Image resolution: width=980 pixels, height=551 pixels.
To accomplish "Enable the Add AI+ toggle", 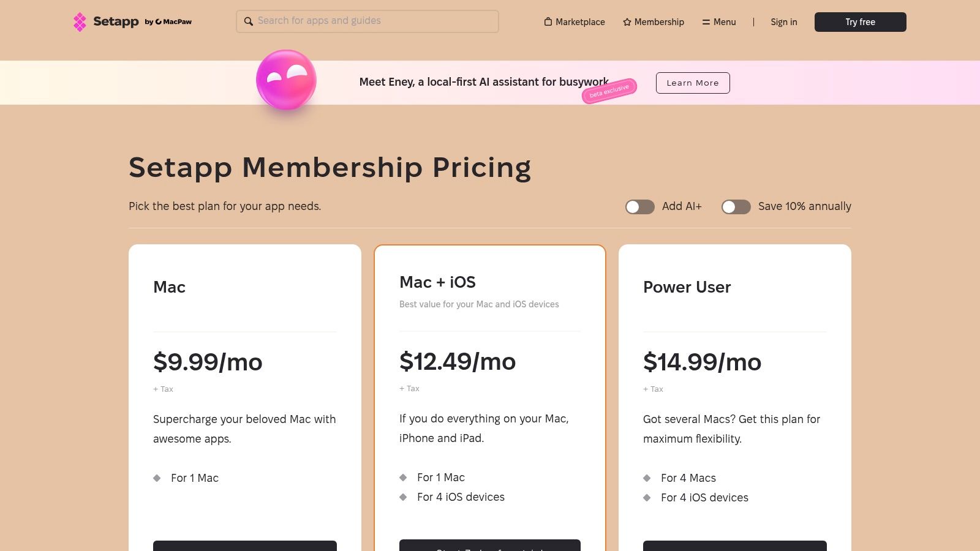I will [x=639, y=207].
